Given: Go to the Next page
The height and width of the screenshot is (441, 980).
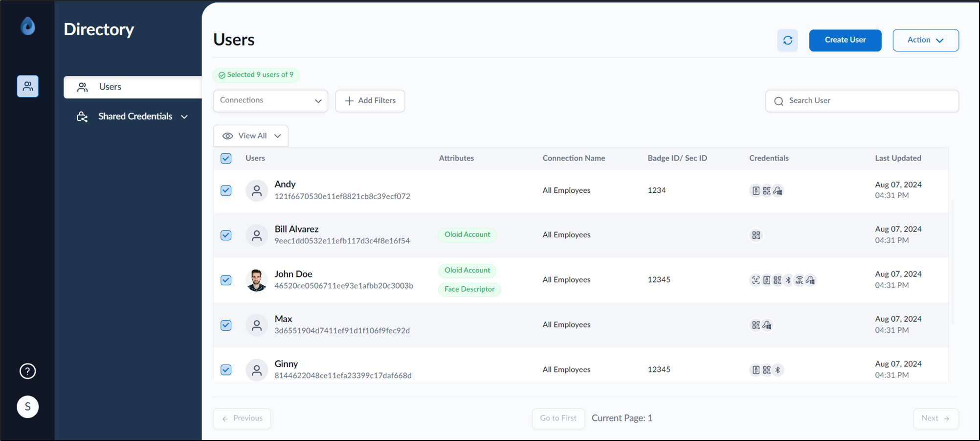Looking at the screenshot, I should tap(935, 418).
